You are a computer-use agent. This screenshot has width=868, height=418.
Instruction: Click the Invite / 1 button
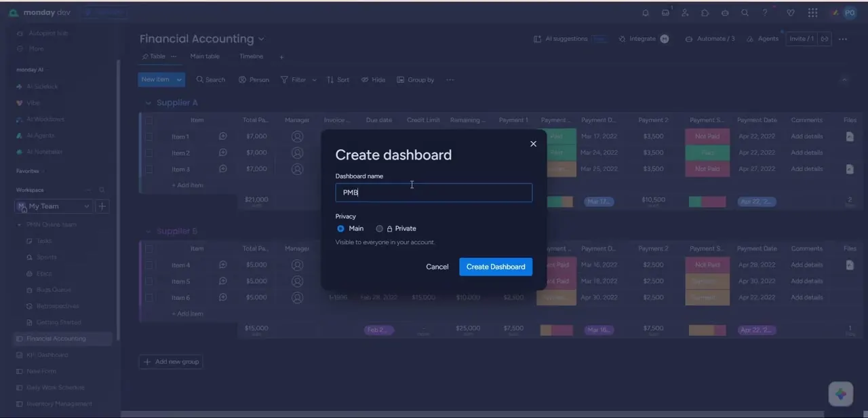802,39
